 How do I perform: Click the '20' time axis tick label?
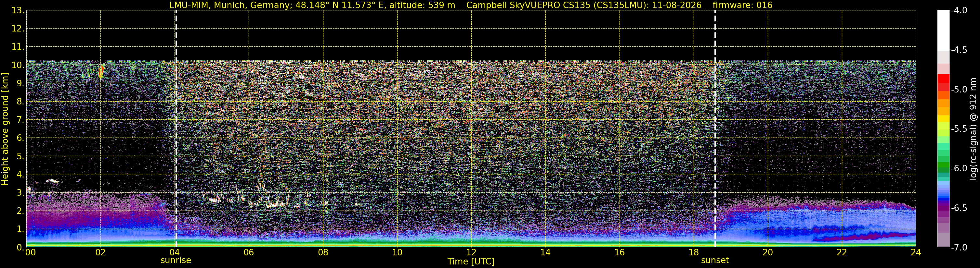(768, 252)
